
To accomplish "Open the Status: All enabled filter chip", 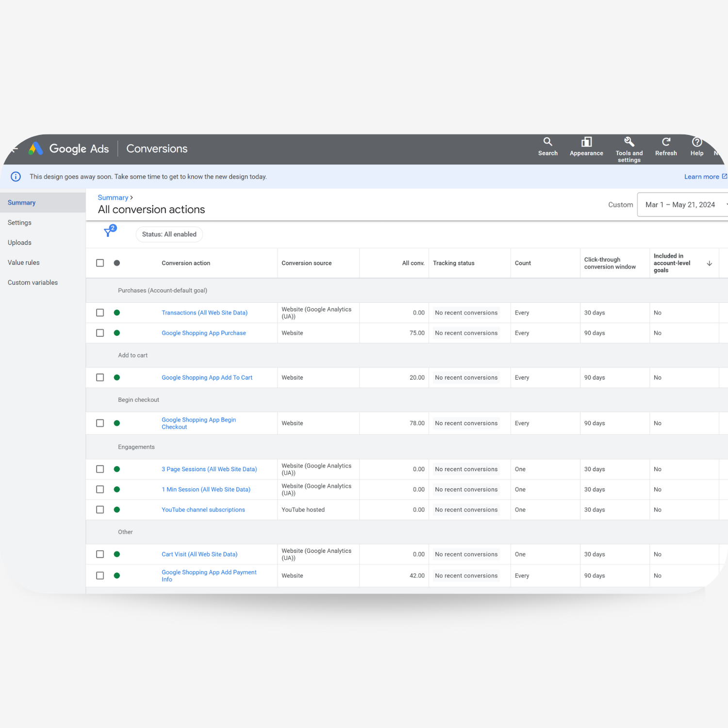I will [169, 234].
